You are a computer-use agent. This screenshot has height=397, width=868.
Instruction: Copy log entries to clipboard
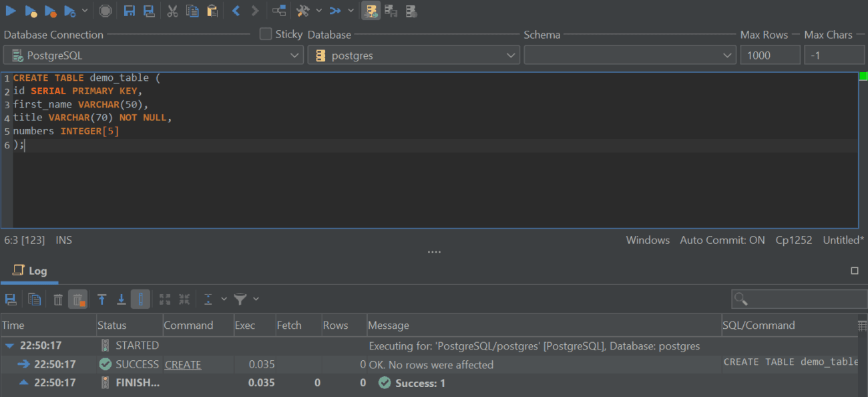[x=34, y=299]
